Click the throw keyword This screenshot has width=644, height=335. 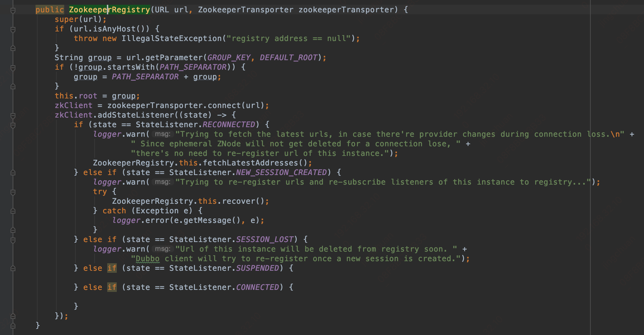86,39
